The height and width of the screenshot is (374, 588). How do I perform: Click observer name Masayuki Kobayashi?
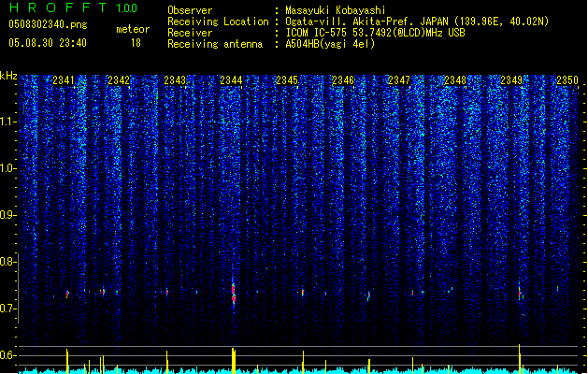[x=335, y=10]
